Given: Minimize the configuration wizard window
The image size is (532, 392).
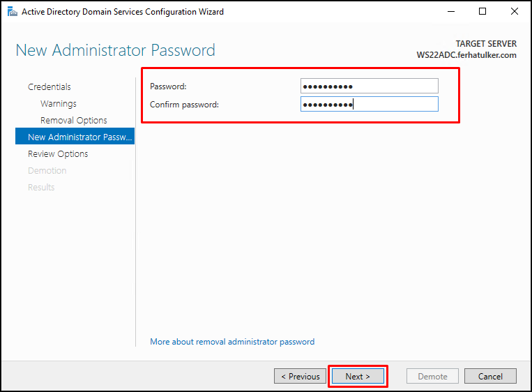Looking at the screenshot, I should [x=451, y=12].
